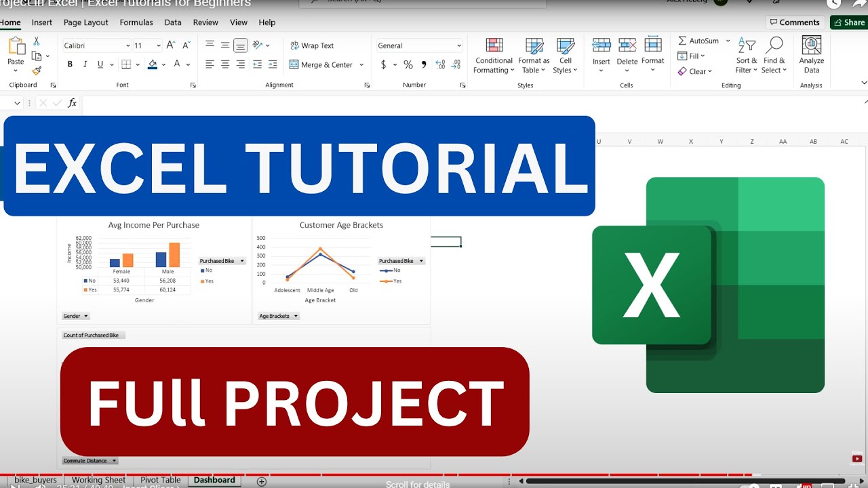Apply Accounting dollar format
Screen dimensions: 868x488
pos(384,64)
